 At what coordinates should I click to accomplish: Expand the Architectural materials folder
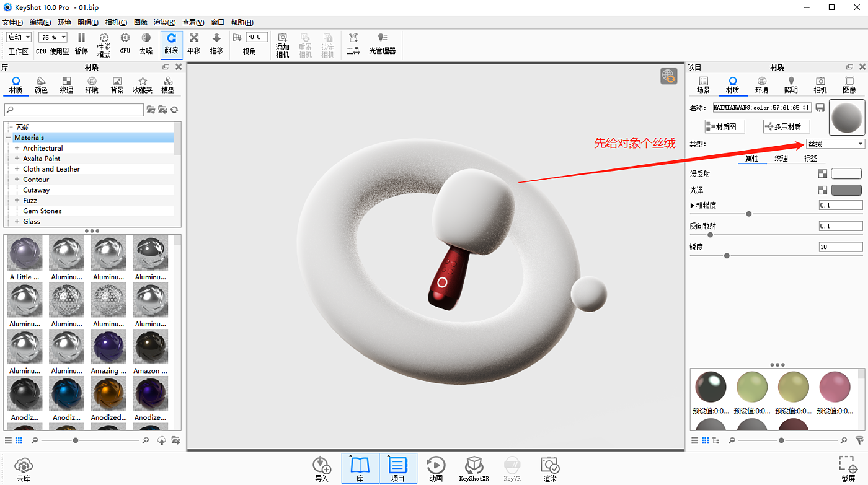click(17, 148)
